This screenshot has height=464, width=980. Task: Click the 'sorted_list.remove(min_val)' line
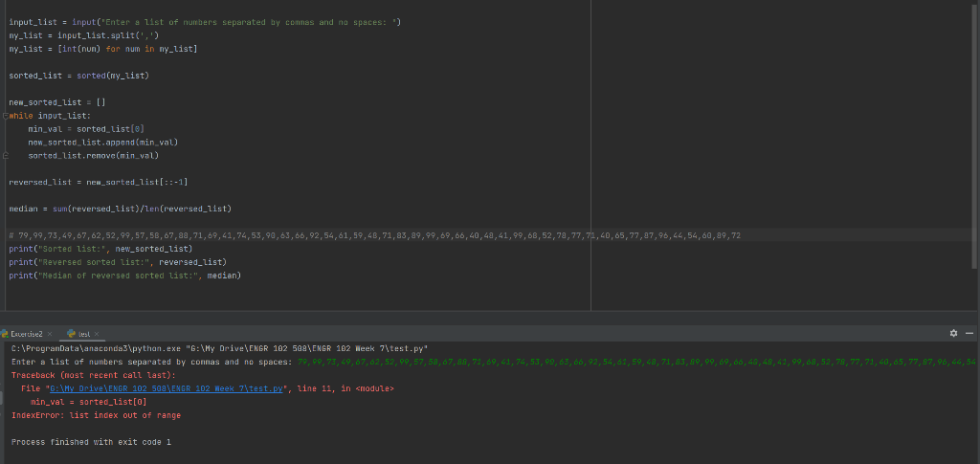coord(94,156)
